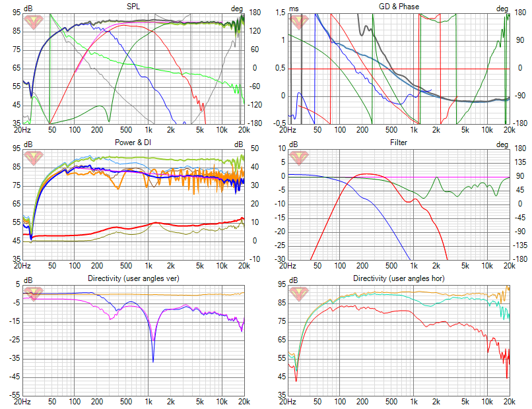Image resolution: width=532 pixels, height=409 pixels.
Task: Select the Filter chart title
Action: click(398, 142)
